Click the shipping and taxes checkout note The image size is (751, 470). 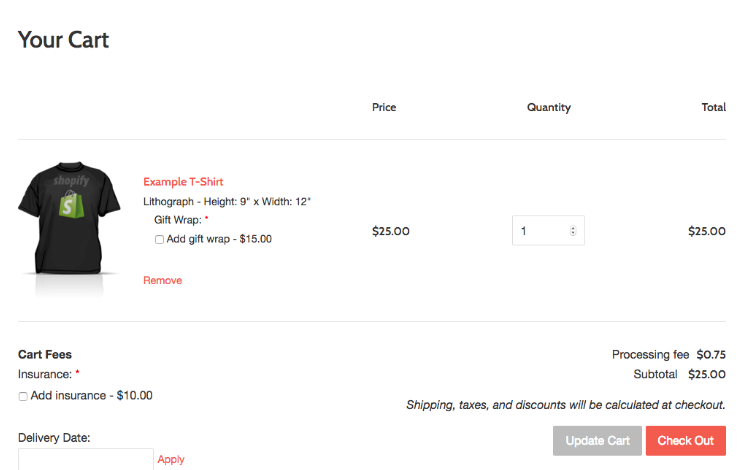pyautogui.click(x=565, y=405)
